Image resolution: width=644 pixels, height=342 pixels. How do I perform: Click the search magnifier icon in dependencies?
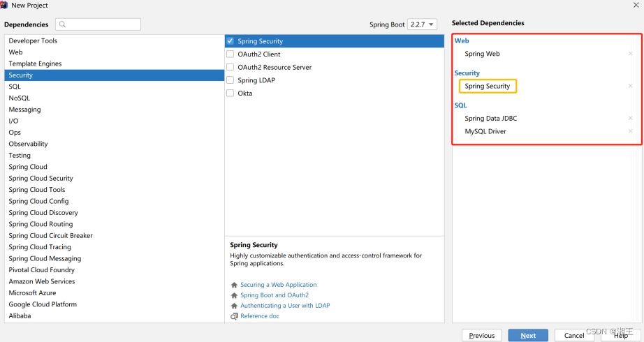click(62, 24)
